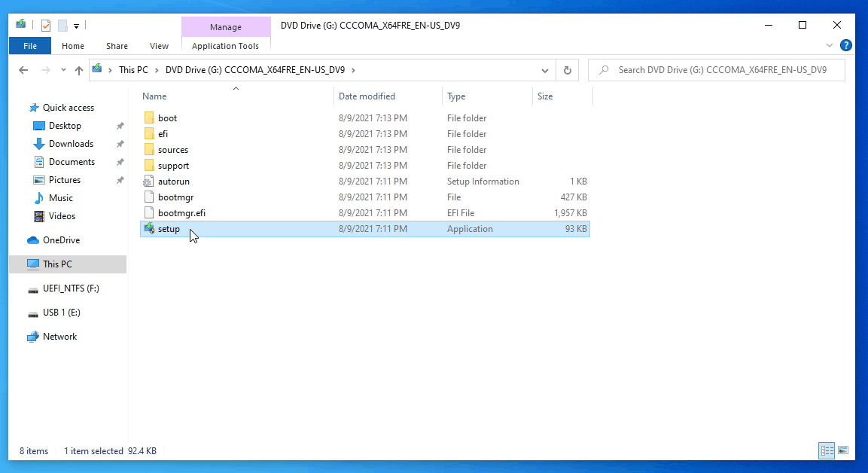Open Downloads in the navigation pane
Viewport: 868px width, 473px height.
click(x=71, y=143)
